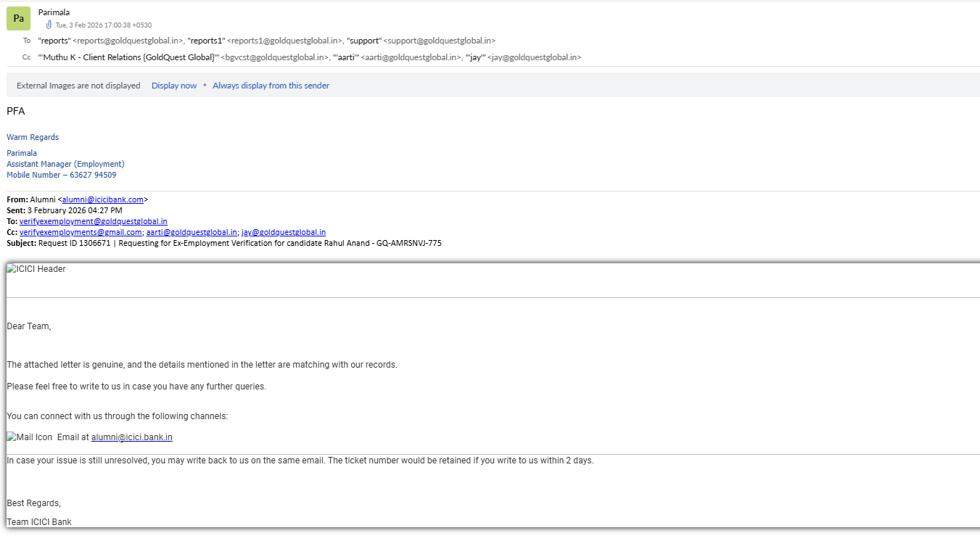Click the broken ICICI Header image
Screen dimensions: 980x541
(36, 269)
